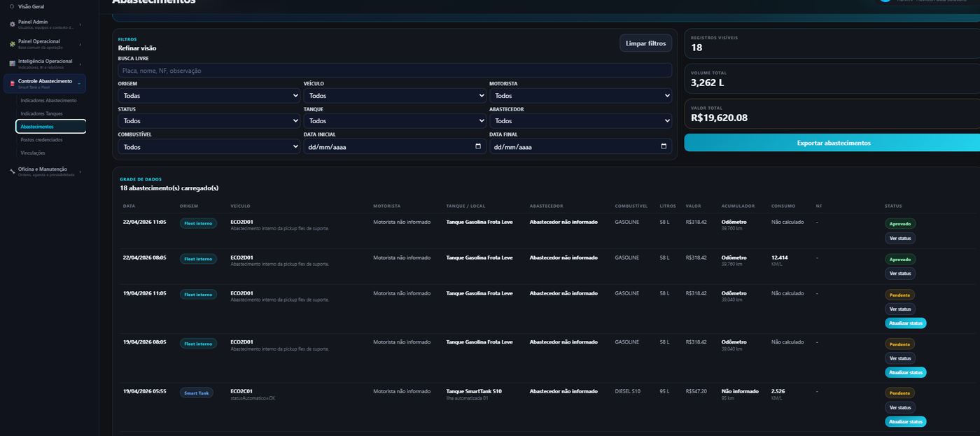Image resolution: width=980 pixels, height=436 pixels.
Task: Click the Data Inicial date field
Action: coord(395,146)
